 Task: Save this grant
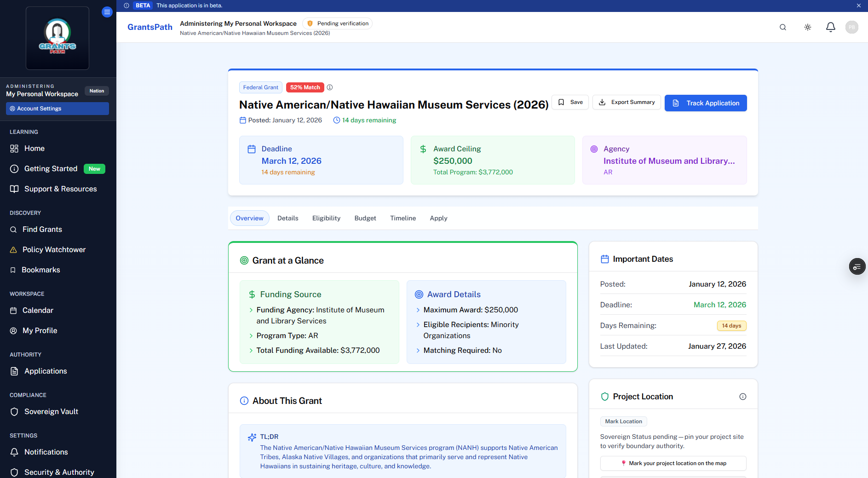pyautogui.click(x=570, y=102)
